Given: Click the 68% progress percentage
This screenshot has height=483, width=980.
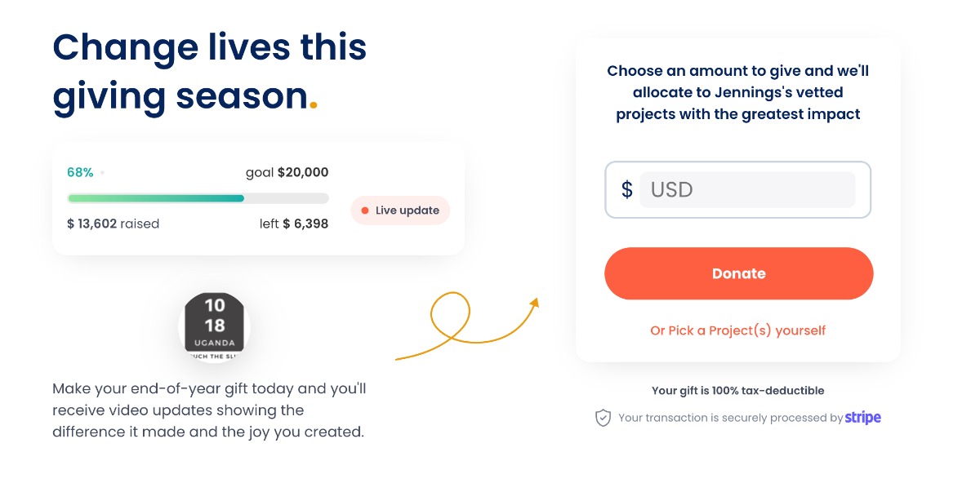Looking at the screenshot, I should click(x=80, y=173).
